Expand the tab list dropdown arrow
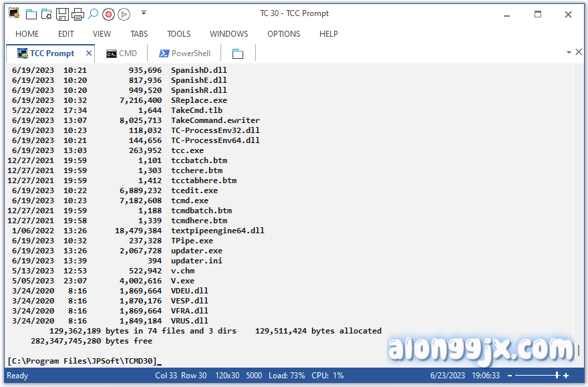This screenshot has width=588, height=387. [x=569, y=52]
